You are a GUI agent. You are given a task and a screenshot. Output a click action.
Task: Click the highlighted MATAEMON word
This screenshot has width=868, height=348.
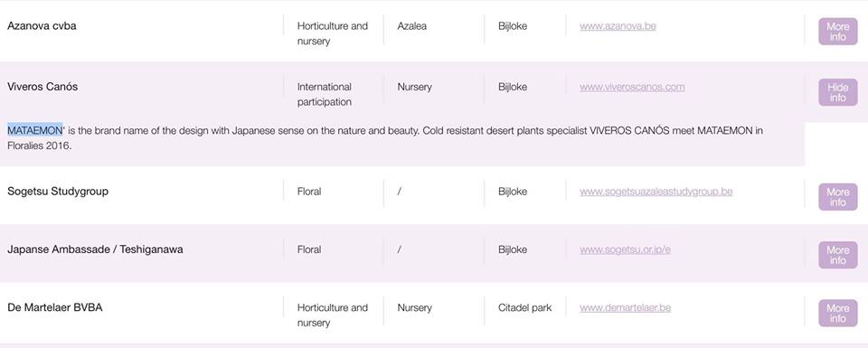pyautogui.click(x=35, y=130)
